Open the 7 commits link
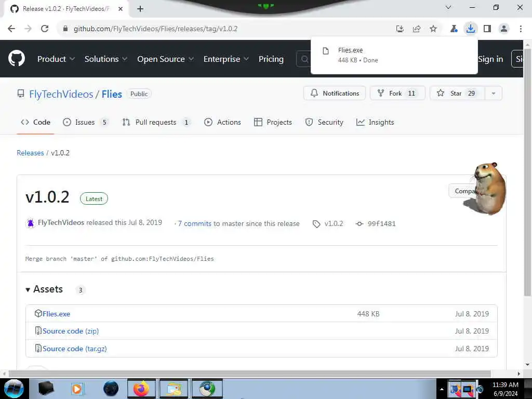The height and width of the screenshot is (399, 532). tap(195, 223)
